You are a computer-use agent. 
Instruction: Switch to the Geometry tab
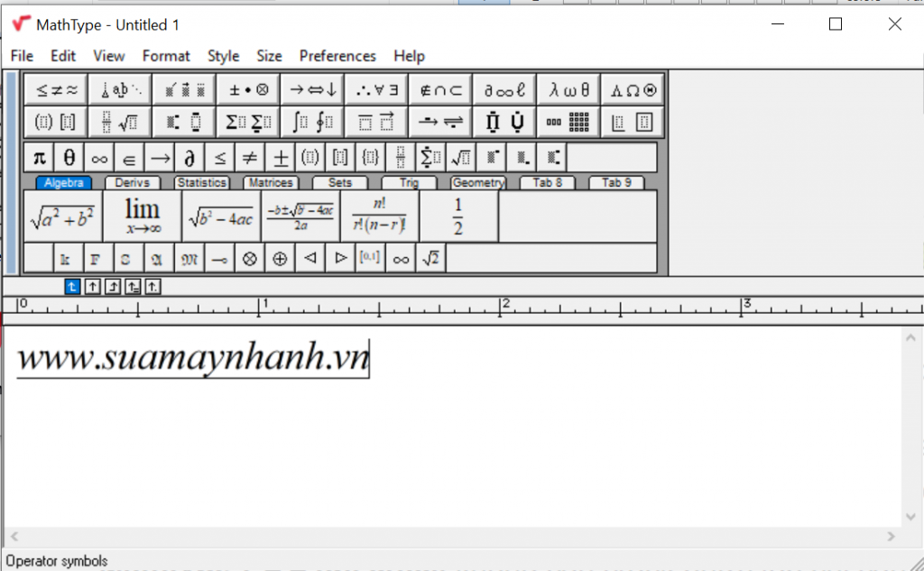(x=478, y=183)
